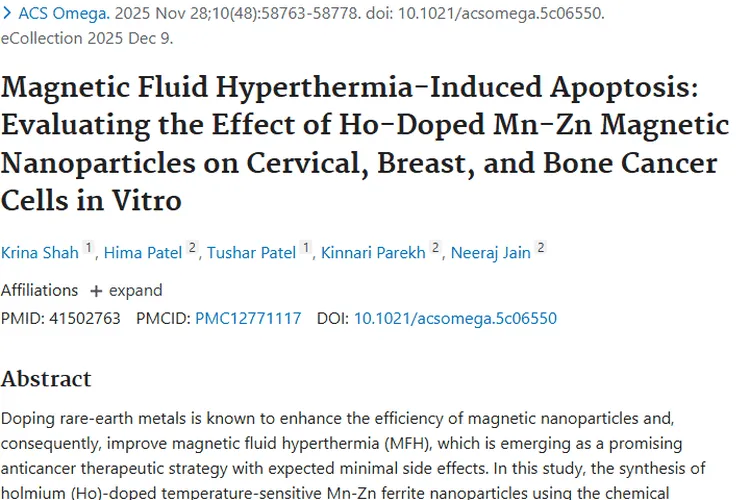The width and height of the screenshot is (750, 500).
Task: Click the article title heading
Action: click(365, 143)
